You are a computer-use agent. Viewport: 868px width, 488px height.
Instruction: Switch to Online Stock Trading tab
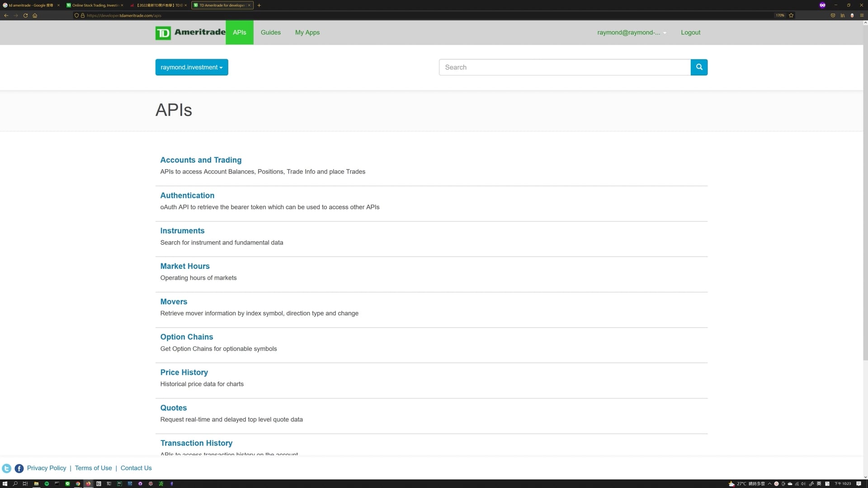pyautogui.click(x=95, y=5)
